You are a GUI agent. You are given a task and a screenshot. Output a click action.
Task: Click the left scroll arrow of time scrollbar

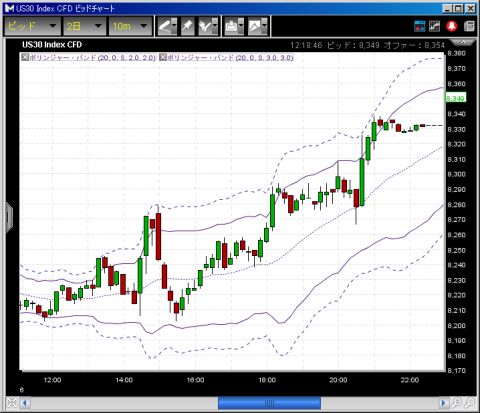pyautogui.click(x=25, y=403)
